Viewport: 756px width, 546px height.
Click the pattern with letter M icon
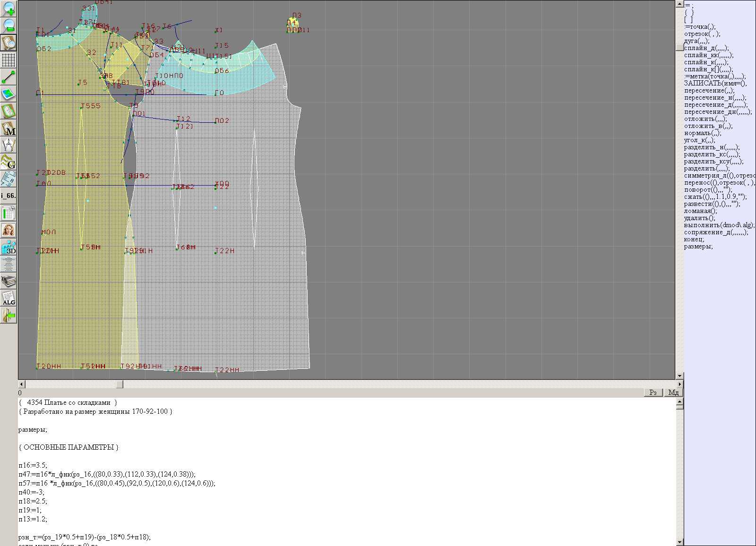click(x=9, y=128)
